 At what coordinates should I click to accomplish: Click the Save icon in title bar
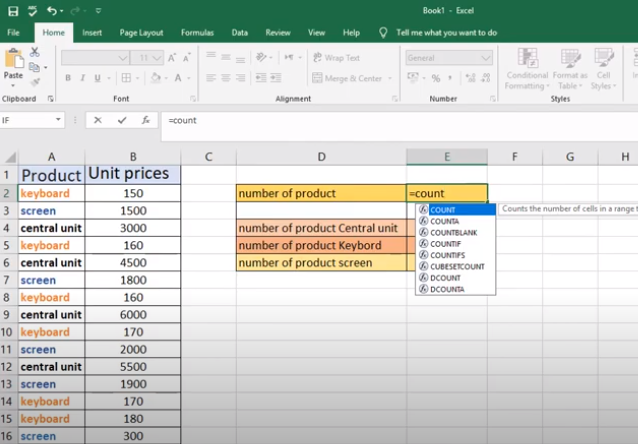(x=12, y=10)
